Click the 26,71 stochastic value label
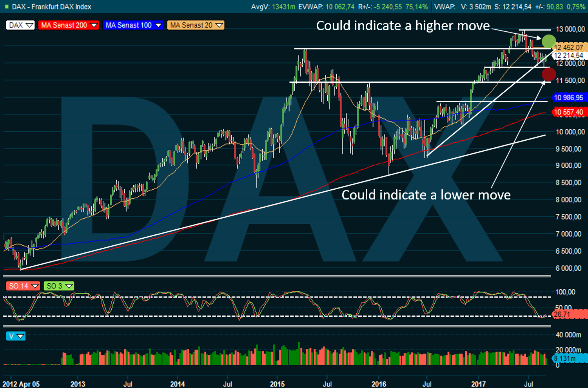Viewport: 588px width, 388px height. coord(562,314)
